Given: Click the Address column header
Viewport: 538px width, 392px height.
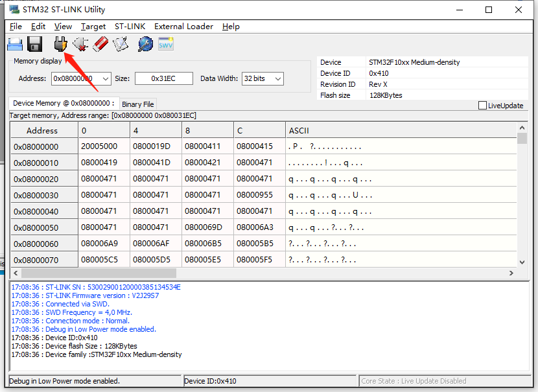Looking at the screenshot, I should click(44, 131).
